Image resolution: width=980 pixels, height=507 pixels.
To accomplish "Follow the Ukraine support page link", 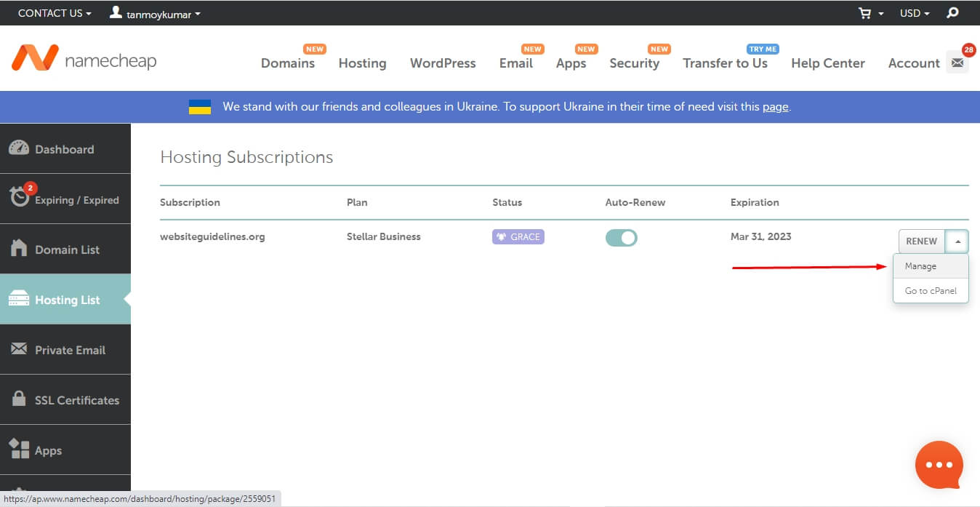I will coord(775,107).
